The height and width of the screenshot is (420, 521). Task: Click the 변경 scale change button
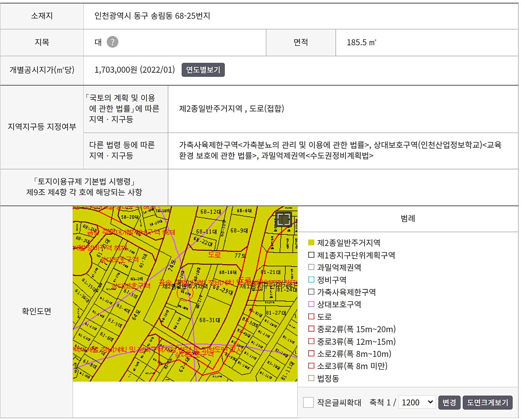449,402
